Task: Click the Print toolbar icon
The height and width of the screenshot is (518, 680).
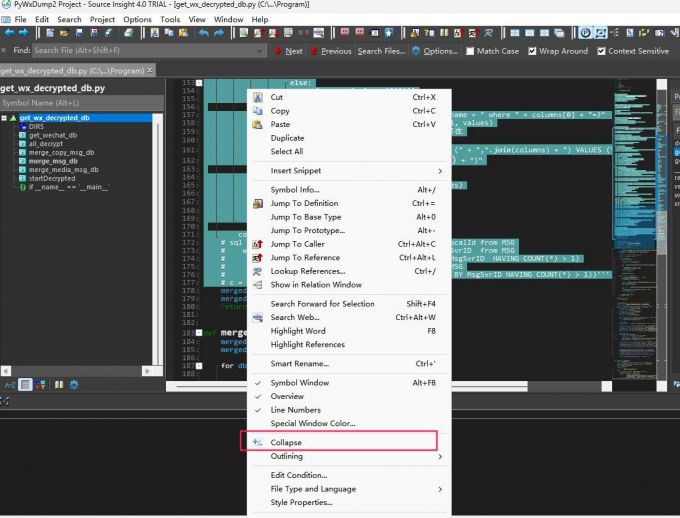Action: pos(129,33)
